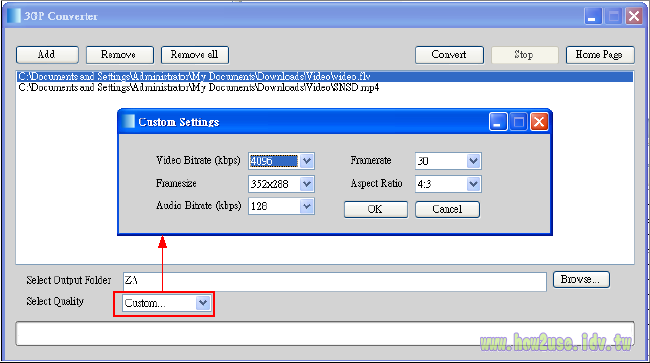Image resolution: width=650 pixels, height=363 pixels.
Task: Minimize the 3GP Converter window
Action: (593, 17)
